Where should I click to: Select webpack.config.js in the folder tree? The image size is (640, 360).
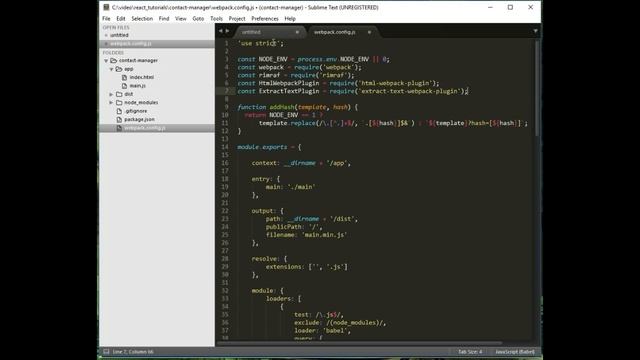click(144, 128)
